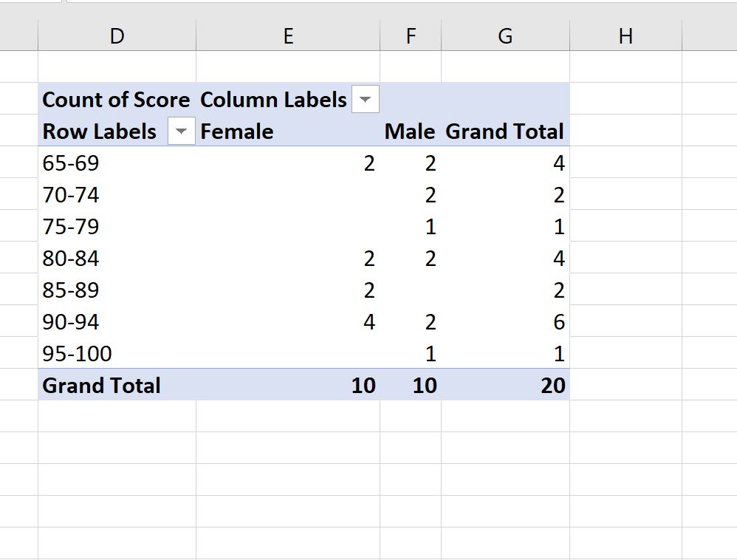Select column header H
The height and width of the screenshot is (560, 737).
(x=626, y=35)
